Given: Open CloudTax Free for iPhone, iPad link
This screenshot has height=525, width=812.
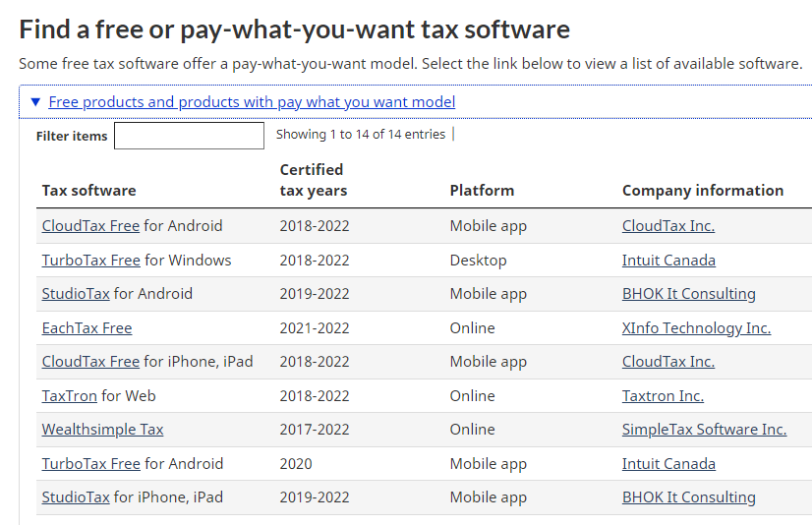Looking at the screenshot, I should tap(90, 362).
